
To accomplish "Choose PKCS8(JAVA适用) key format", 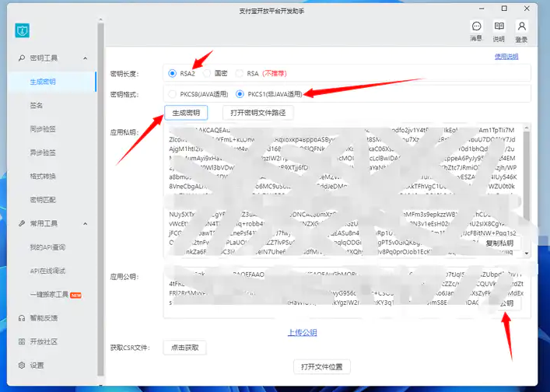I will (x=172, y=94).
